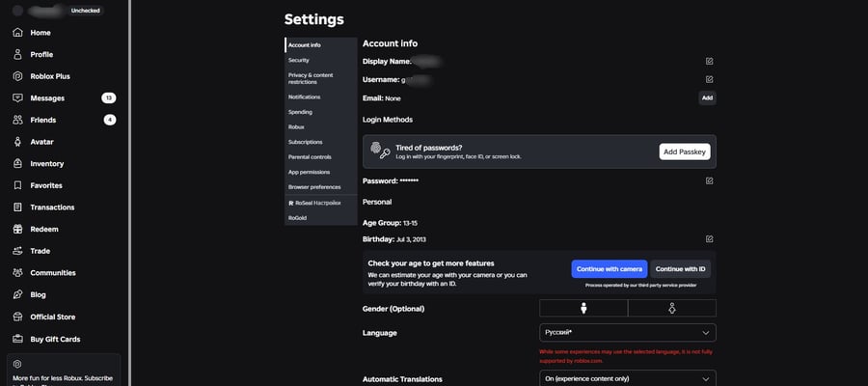
Task: Open the Account info settings tab
Action: (x=321, y=44)
